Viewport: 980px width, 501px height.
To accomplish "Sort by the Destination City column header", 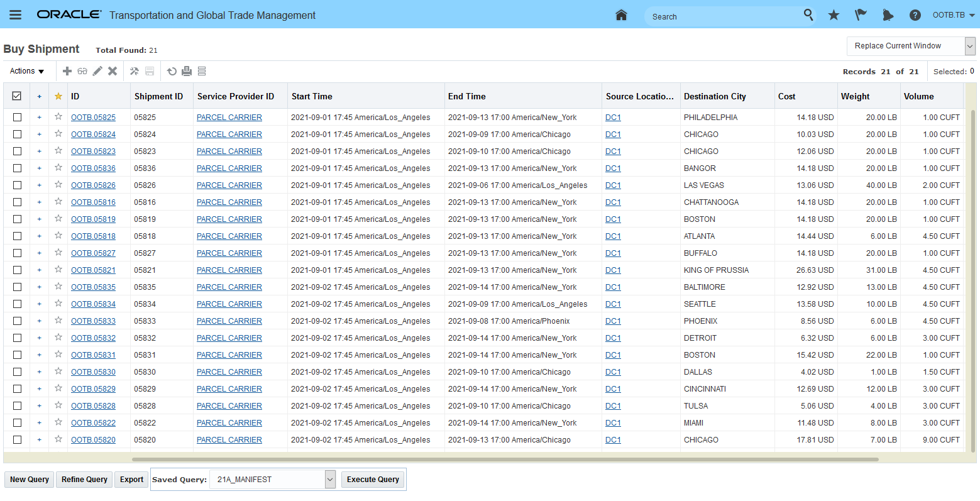I will tap(715, 96).
